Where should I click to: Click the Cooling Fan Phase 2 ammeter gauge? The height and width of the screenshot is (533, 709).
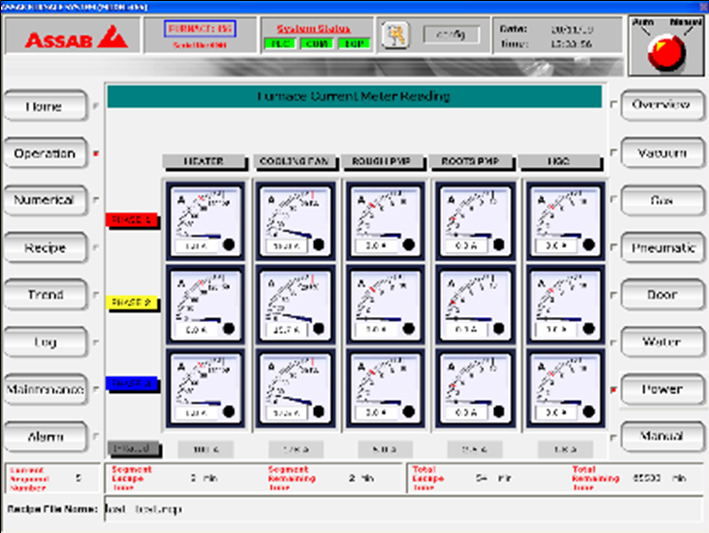tap(293, 305)
